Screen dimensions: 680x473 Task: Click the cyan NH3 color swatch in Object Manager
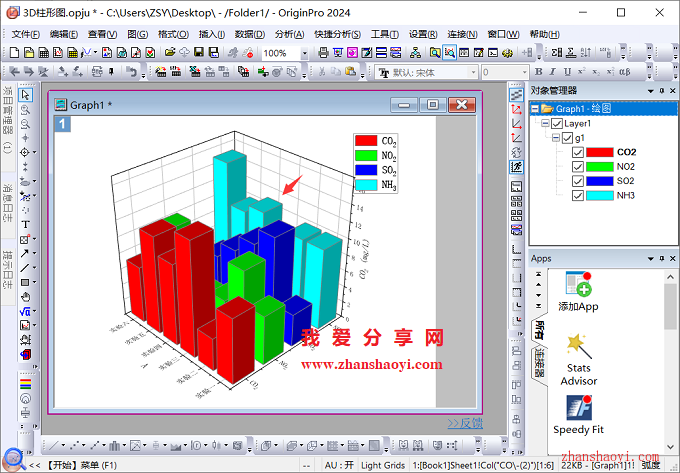pos(599,195)
